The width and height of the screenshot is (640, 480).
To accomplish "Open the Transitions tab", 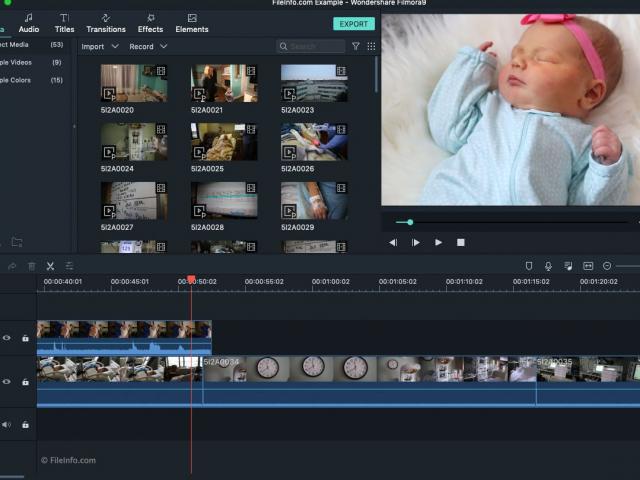I will (x=106, y=23).
